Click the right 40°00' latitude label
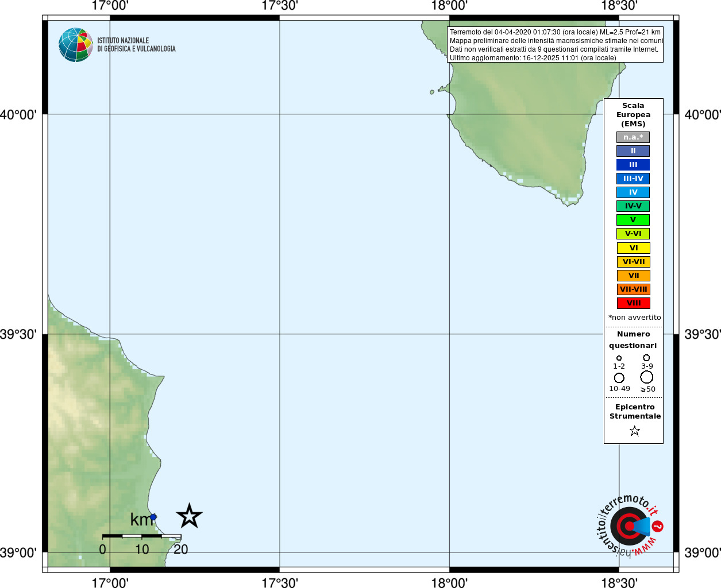Viewport: 721px width, 588px height. click(703, 115)
